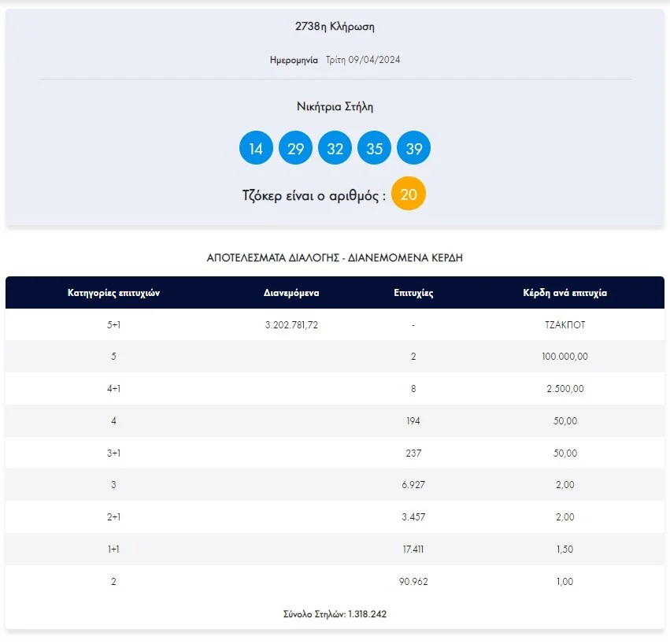Click the jackpot amount 3.202.781,72
This screenshot has height=644, width=670.
(291, 324)
